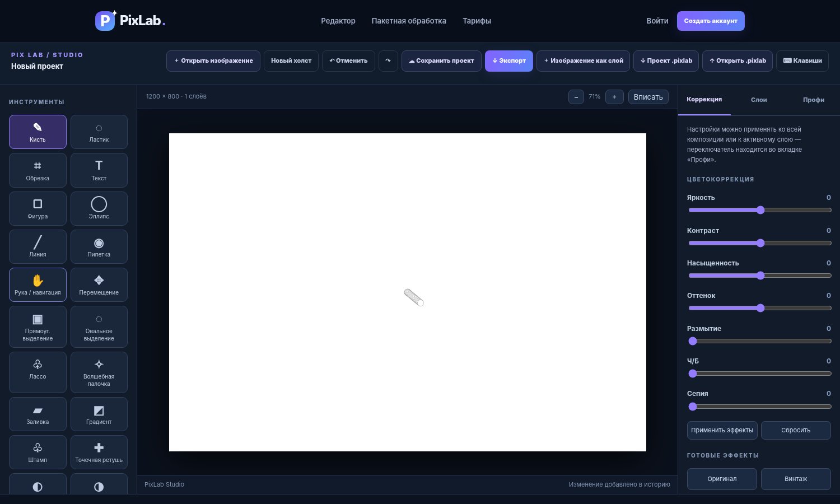Choose the Заливка fill tool
The height and width of the screenshot is (504, 840).
(x=38, y=414)
